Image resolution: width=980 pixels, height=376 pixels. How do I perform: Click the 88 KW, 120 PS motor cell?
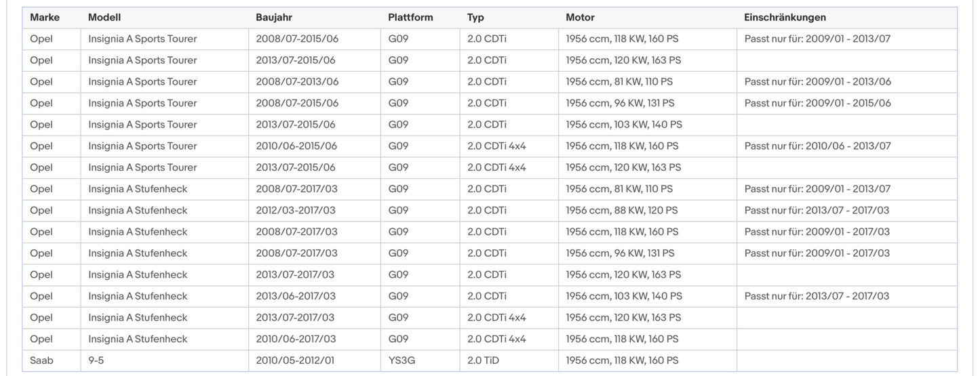click(622, 210)
